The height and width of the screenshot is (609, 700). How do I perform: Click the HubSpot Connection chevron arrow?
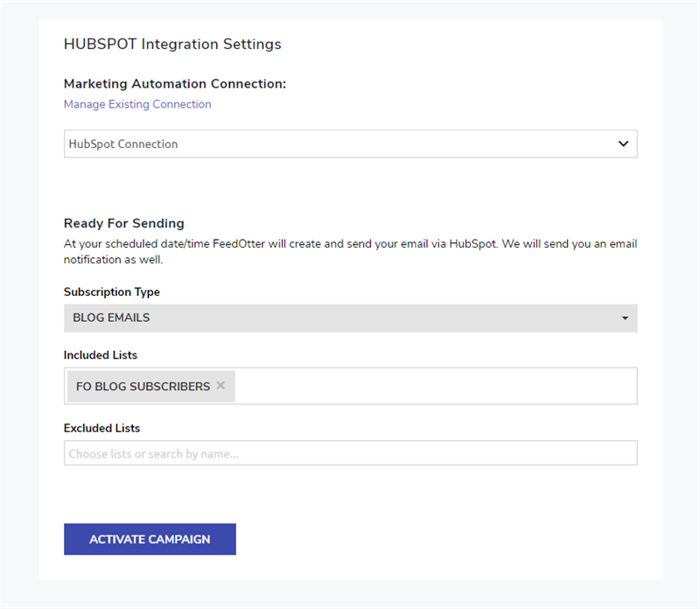coord(623,143)
